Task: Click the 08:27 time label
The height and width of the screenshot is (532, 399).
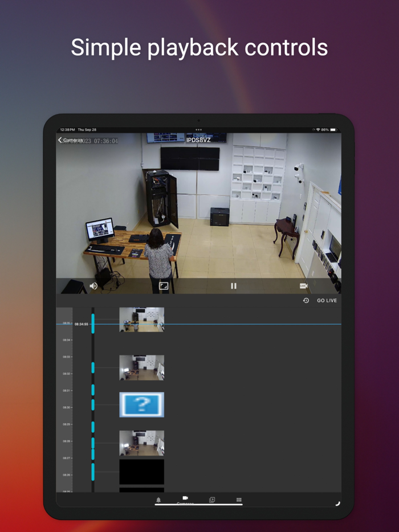Action: 66,458
